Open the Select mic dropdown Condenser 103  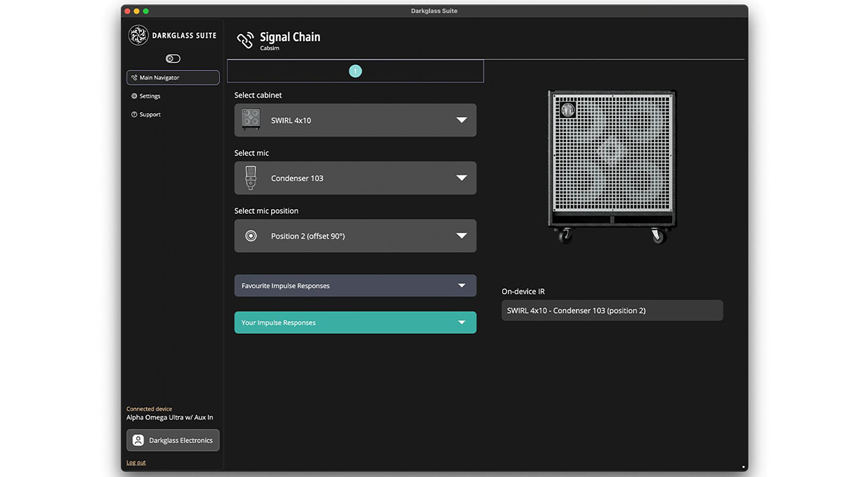coord(355,178)
